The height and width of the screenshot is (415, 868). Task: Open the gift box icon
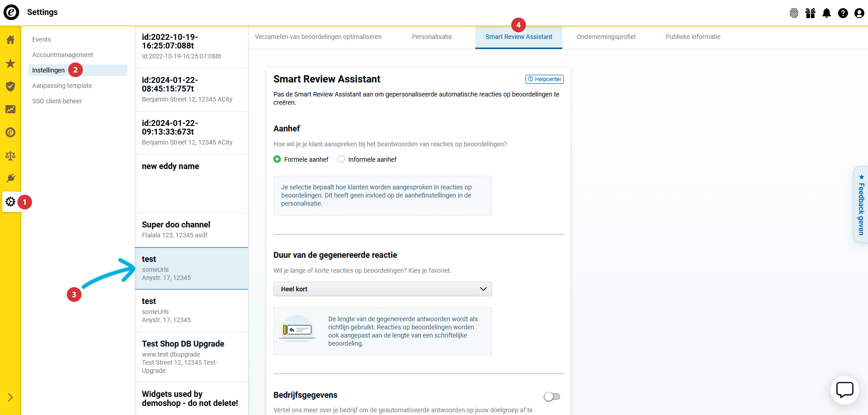[810, 13]
